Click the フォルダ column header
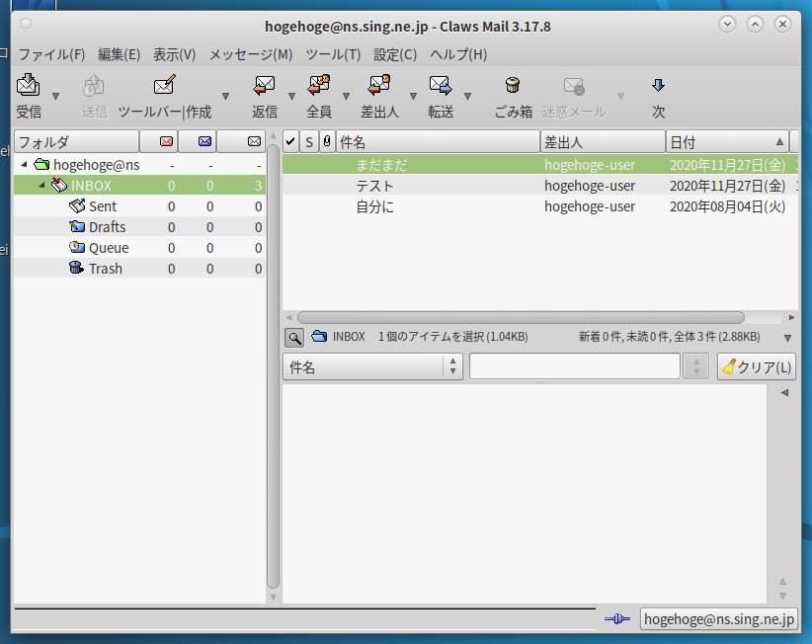Screen dimensions: 812x644 [x=77, y=141]
